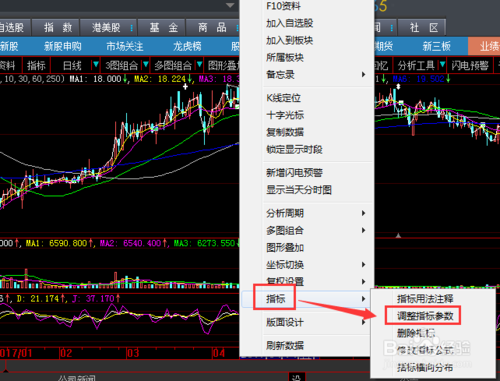This screenshot has height=381, width=500.
Task: Select 指标横向分布 submenu item
Action: click(x=425, y=367)
